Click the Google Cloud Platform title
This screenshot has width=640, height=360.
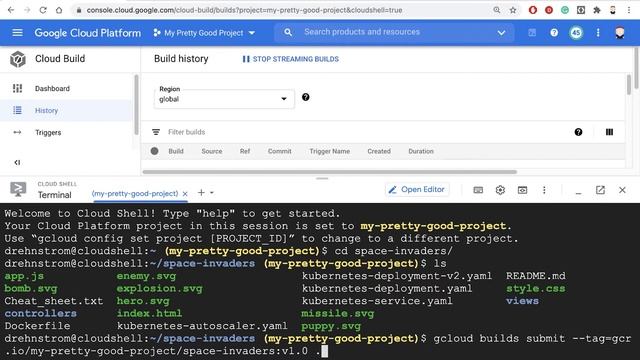point(87,33)
